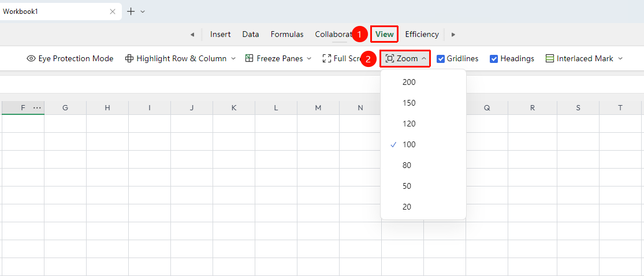Close the Workbook1 tab
This screenshot has height=276, width=644.
tap(113, 12)
